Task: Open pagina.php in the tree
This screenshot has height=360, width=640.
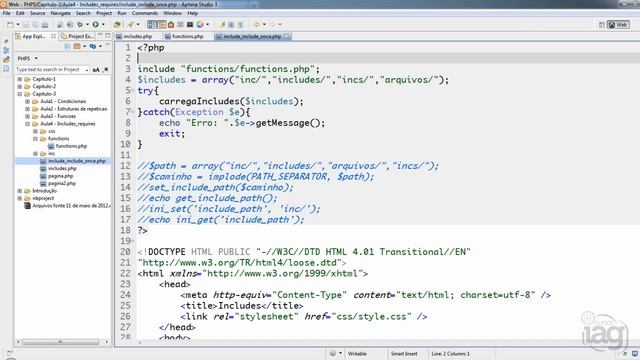Action: click(60, 176)
